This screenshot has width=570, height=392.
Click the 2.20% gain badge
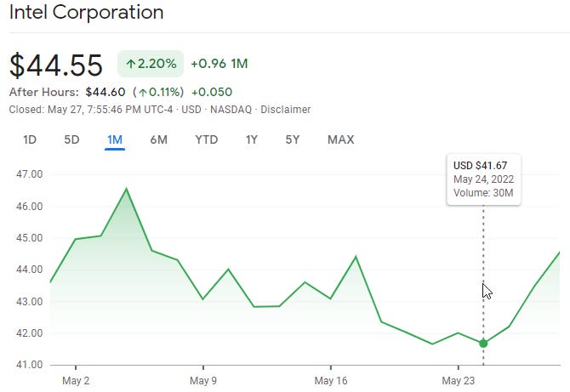click(x=151, y=64)
